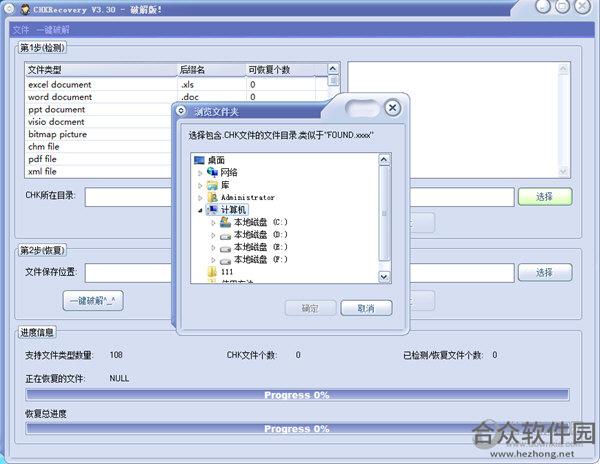
Task: Click the 后缀名 column header
Action: [x=211, y=70]
